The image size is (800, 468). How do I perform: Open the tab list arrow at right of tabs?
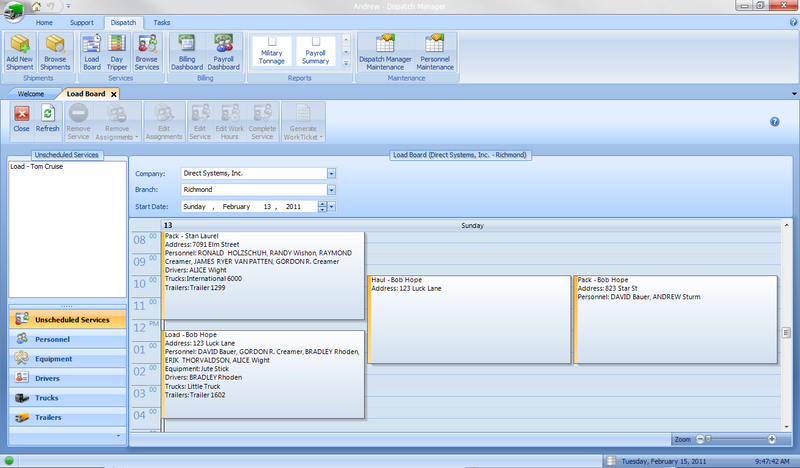[794, 94]
